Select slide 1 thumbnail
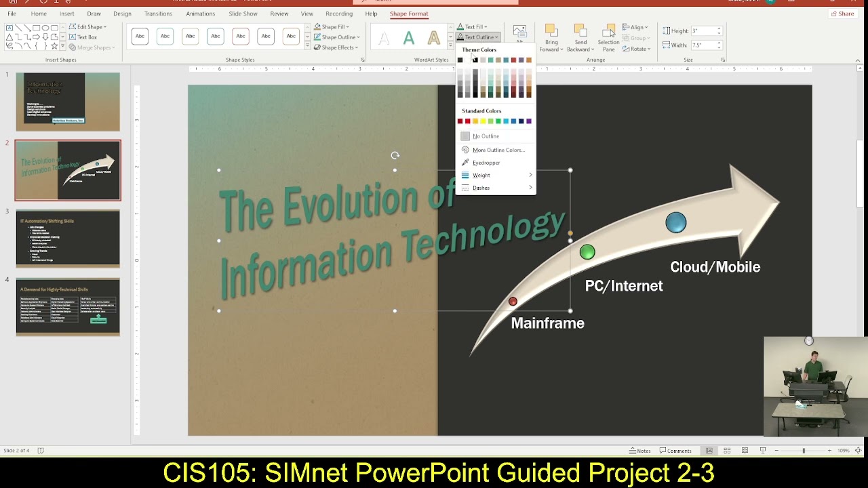Viewport: 868px width, 488px height. point(68,102)
